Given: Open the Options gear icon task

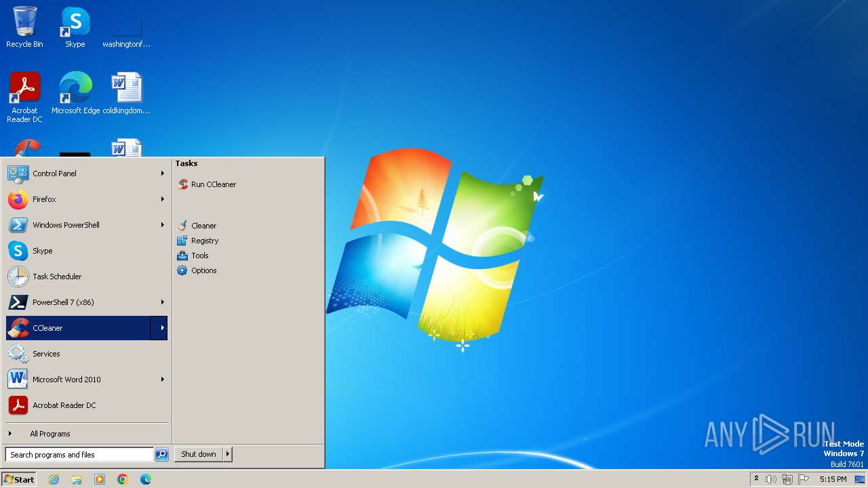Looking at the screenshot, I should (182, 270).
